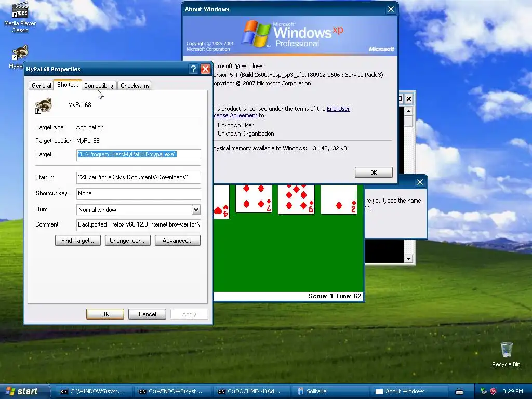532x399 pixels.
Task: Click OK in About Windows dialog
Action: [x=374, y=172]
